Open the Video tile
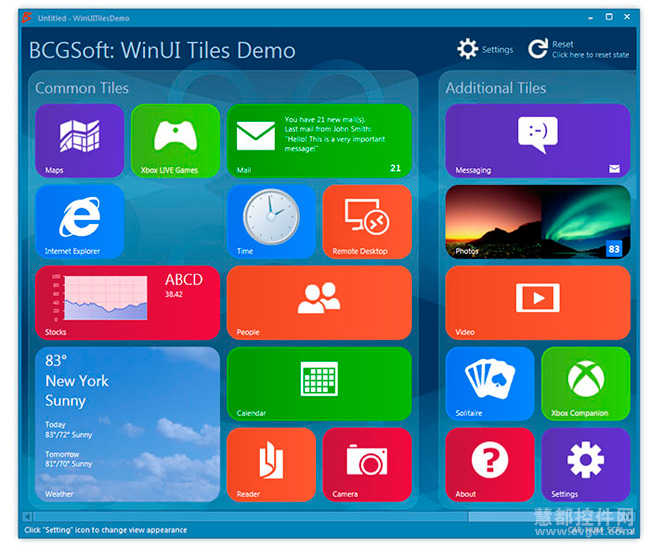The width and height of the screenshot is (650, 548). pos(538,303)
